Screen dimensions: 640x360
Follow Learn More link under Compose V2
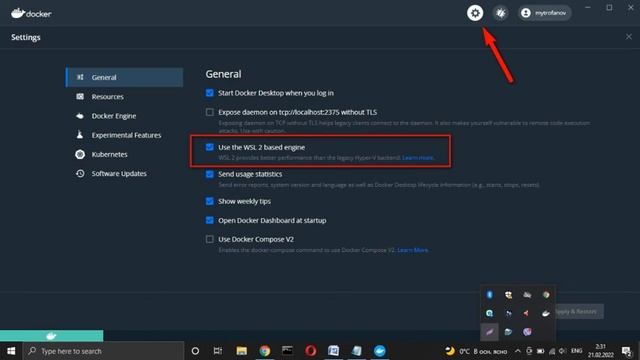click(413, 250)
